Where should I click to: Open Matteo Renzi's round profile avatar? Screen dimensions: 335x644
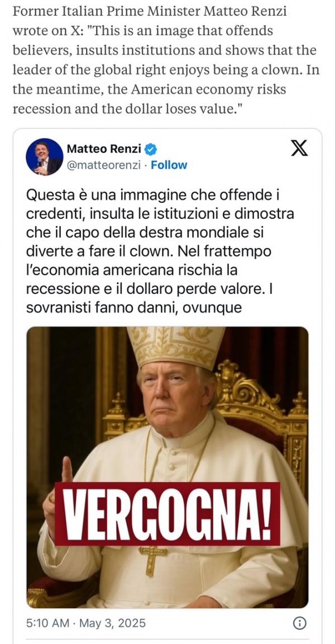(x=44, y=156)
